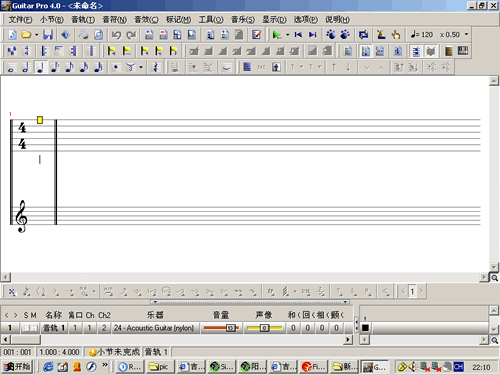Select the whole note duration icon
This screenshot has width=500, height=375.
tap(11, 67)
